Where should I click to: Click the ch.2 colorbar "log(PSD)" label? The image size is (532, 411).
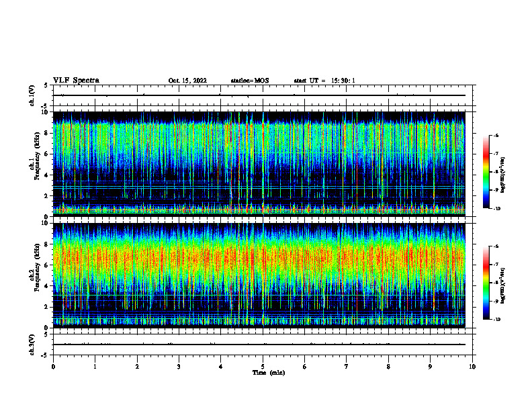click(503, 285)
